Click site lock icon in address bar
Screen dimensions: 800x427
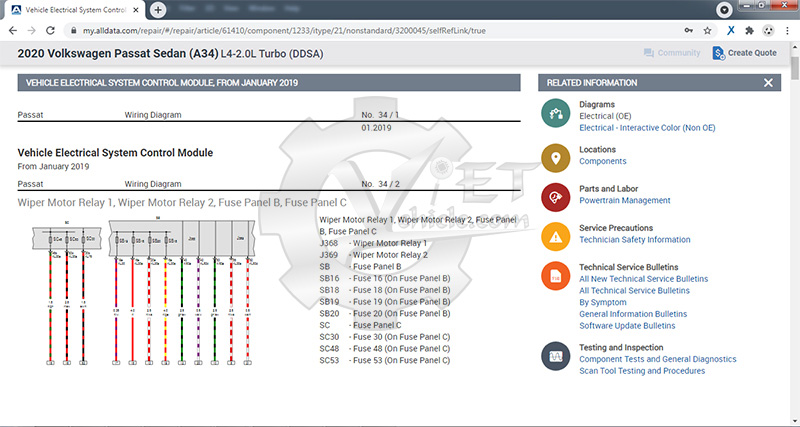click(74, 31)
